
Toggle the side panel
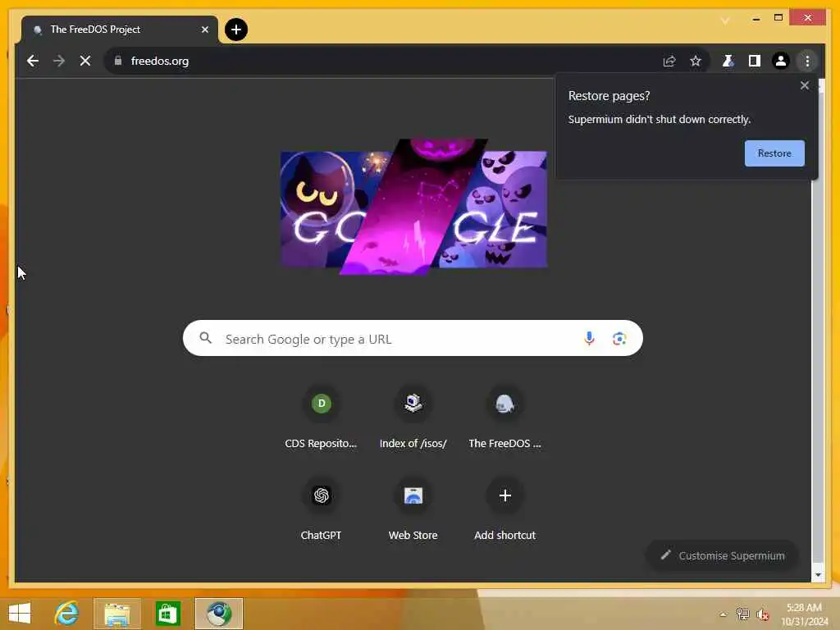point(755,61)
